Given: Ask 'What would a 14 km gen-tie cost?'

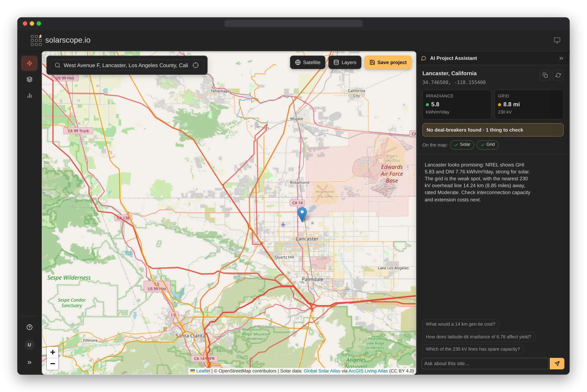Looking at the screenshot, I should click(460, 324).
